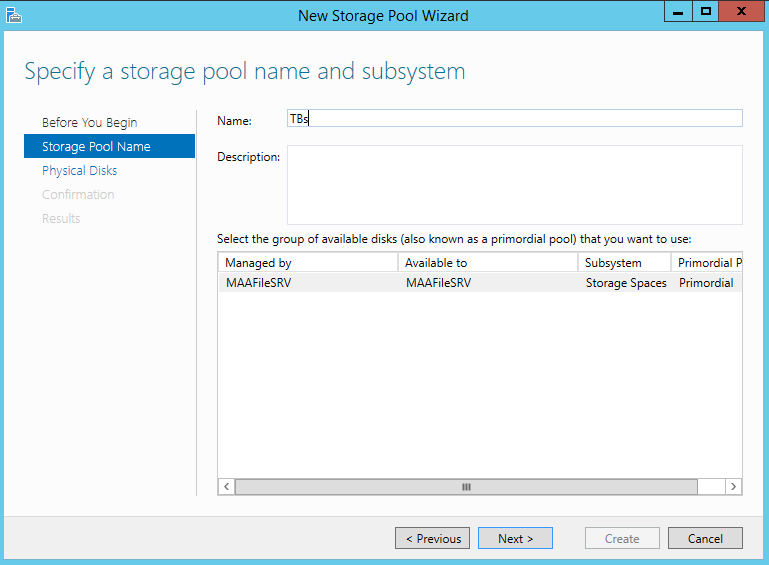This screenshot has width=769, height=565.
Task: Go to Before You Begin step
Action: (90, 122)
